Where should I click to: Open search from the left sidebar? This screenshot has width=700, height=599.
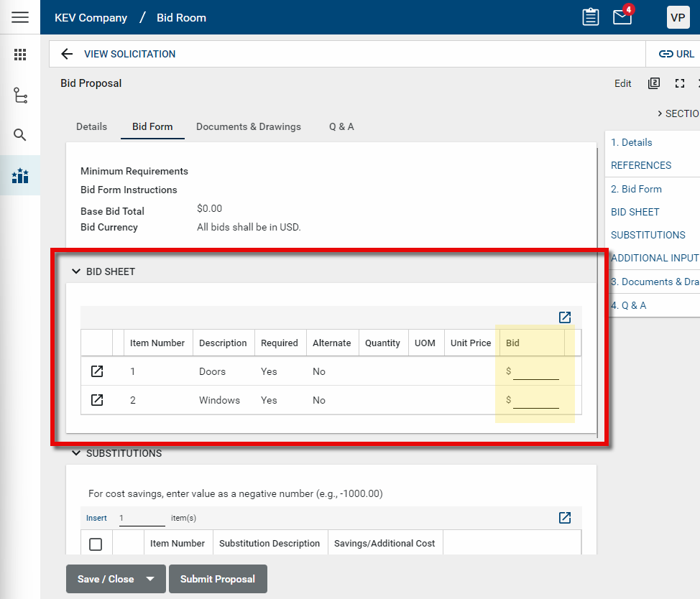click(20, 135)
